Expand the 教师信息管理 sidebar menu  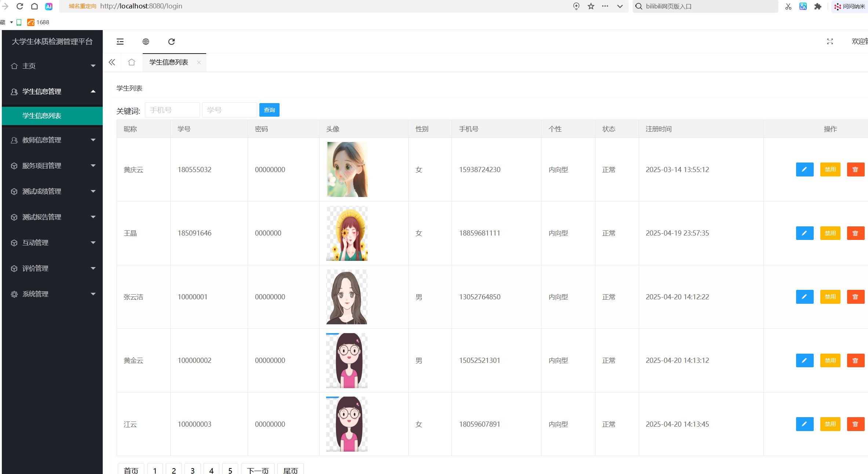(52, 140)
